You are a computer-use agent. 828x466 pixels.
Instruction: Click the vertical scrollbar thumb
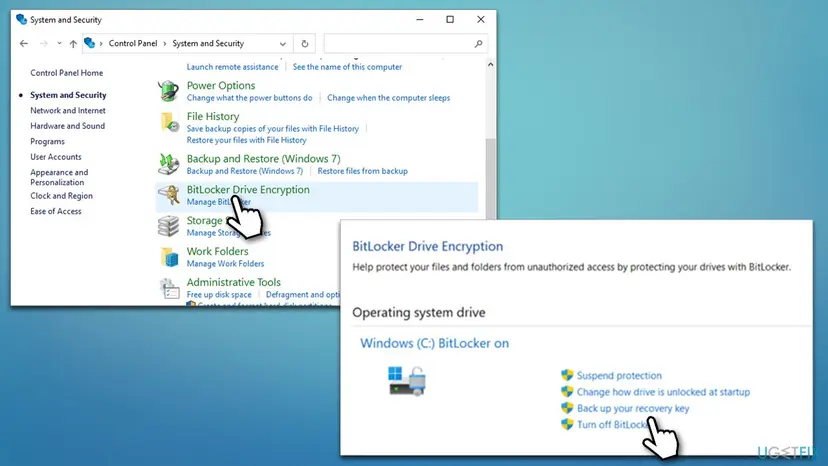click(x=491, y=179)
